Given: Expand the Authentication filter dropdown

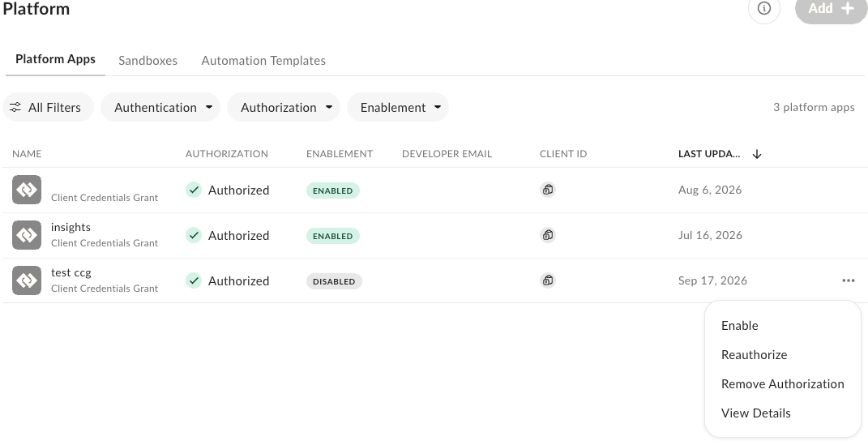Looking at the screenshot, I should [x=160, y=107].
